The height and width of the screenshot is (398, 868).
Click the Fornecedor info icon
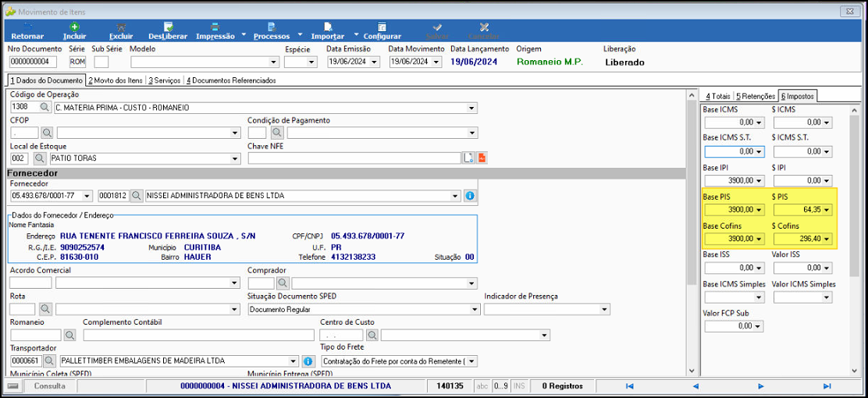(470, 195)
